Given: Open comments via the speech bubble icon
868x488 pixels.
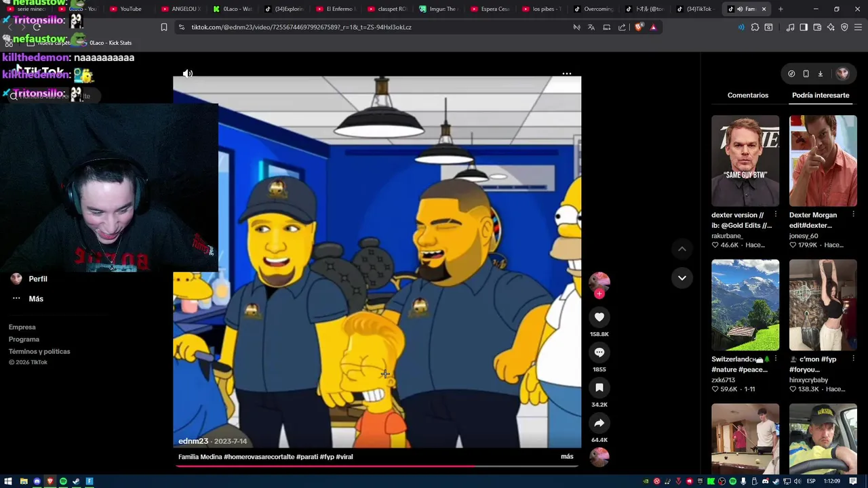Looking at the screenshot, I should pos(599,352).
